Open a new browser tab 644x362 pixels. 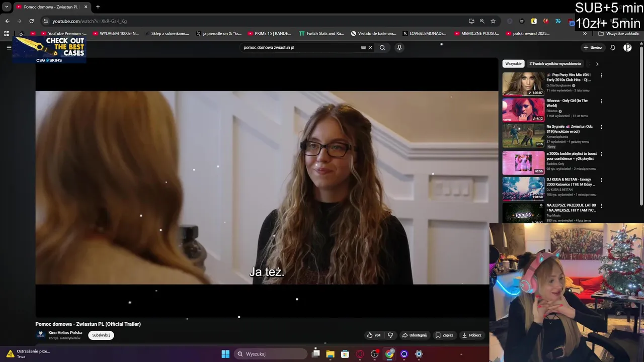pyautogui.click(x=98, y=7)
